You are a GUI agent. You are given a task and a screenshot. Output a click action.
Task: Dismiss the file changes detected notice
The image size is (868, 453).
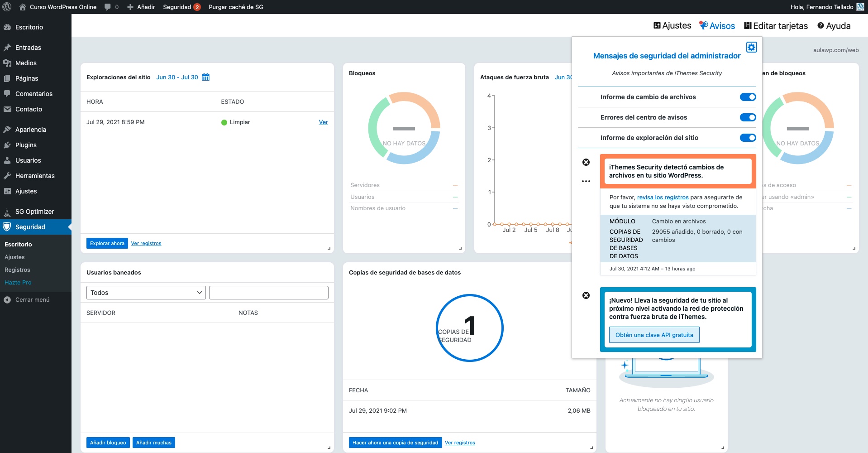coord(586,162)
